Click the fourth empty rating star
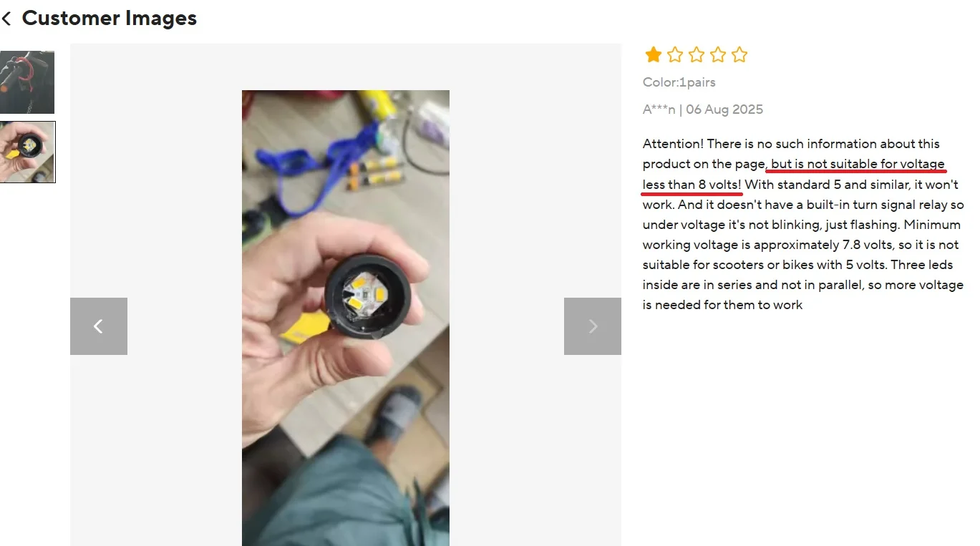This screenshot has height=546, width=980. click(x=718, y=54)
